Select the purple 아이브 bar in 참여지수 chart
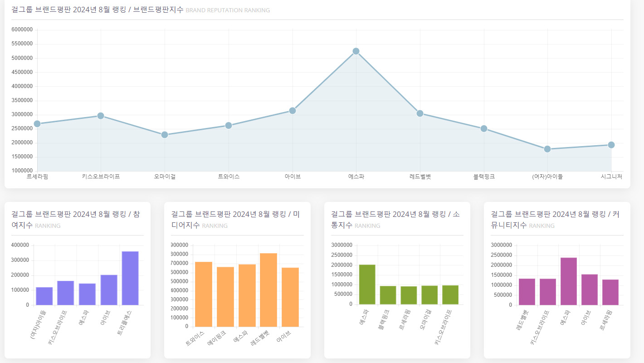644x363 pixels. (109, 290)
